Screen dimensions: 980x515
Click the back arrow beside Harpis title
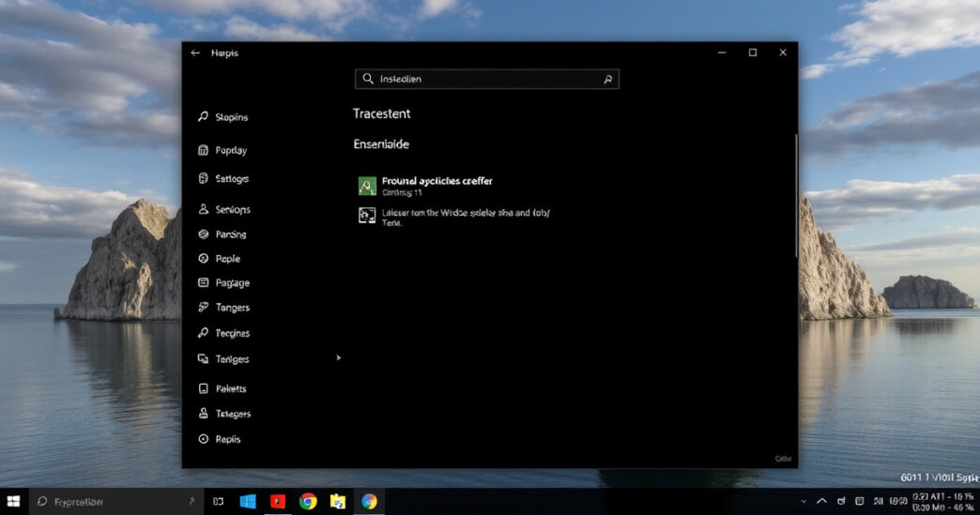pos(195,53)
